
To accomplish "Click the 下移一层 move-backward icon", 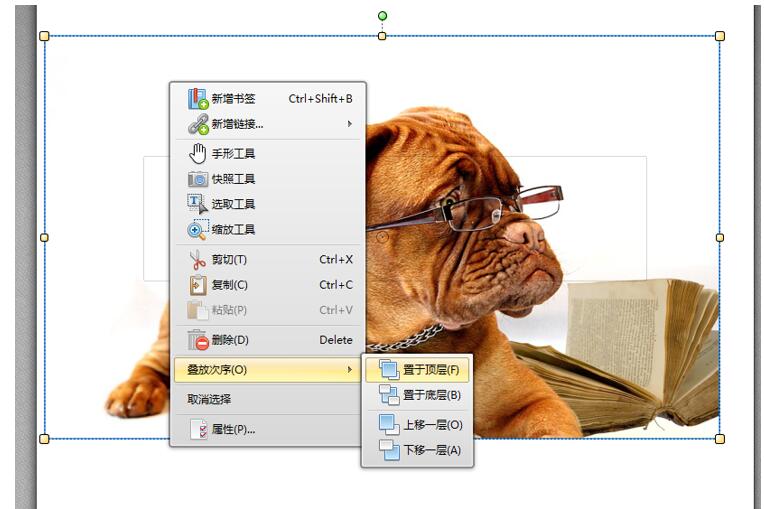I will (389, 450).
